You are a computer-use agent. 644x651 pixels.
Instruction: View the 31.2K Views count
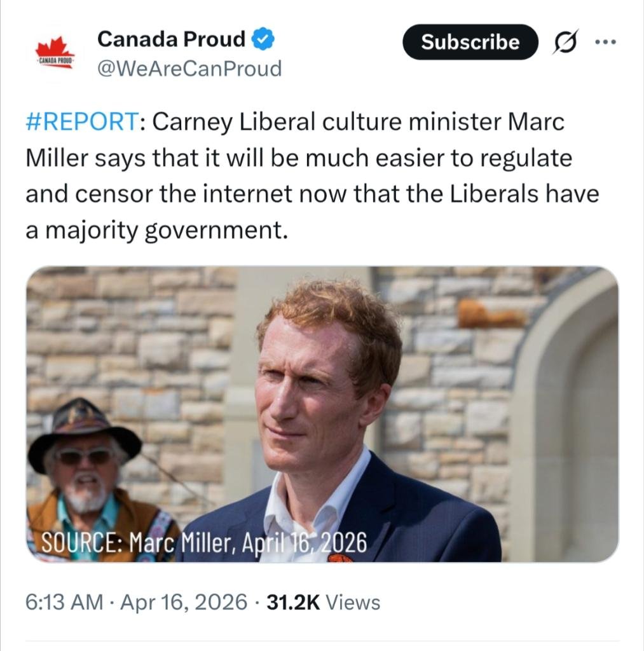click(x=323, y=602)
